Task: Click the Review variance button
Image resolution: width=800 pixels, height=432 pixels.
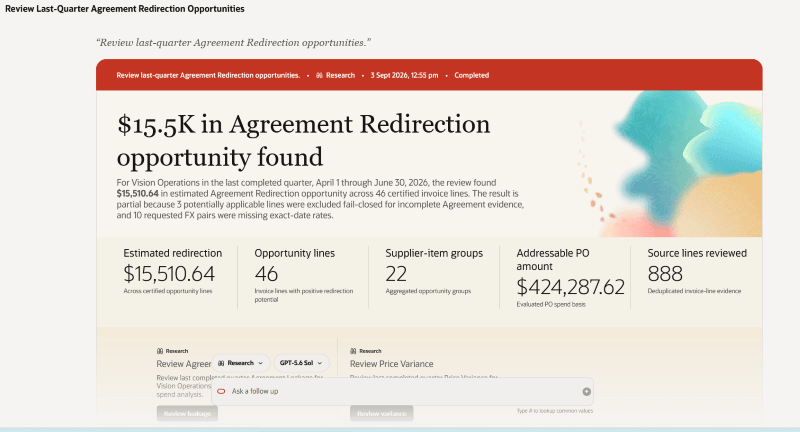Action: (x=382, y=413)
